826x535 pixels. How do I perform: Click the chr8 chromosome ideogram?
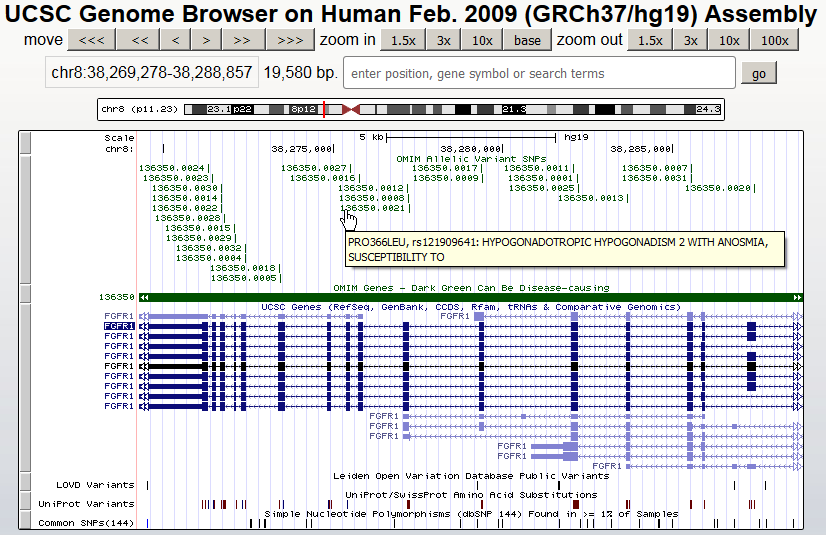[410, 108]
